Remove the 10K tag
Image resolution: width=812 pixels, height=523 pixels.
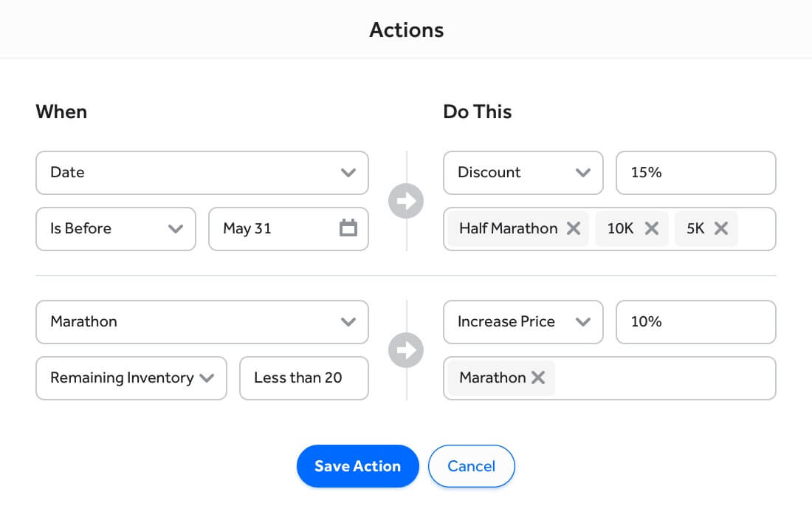pos(653,228)
